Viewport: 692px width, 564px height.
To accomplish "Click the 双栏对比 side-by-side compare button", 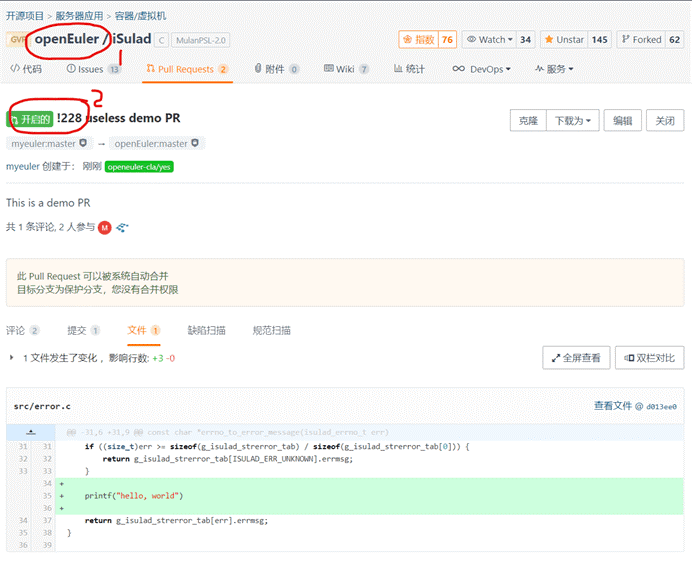I will coord(649,357).
